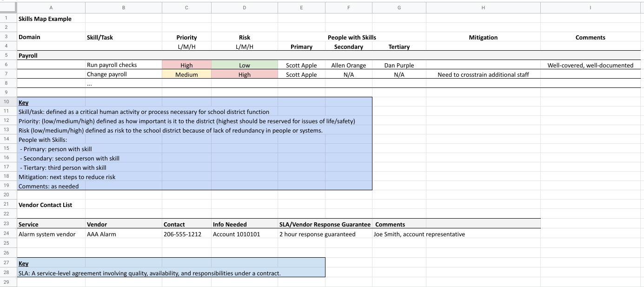644x287 pixels.
Task: Select the 'Comments' header in row 3
Action: pos(591,37)
